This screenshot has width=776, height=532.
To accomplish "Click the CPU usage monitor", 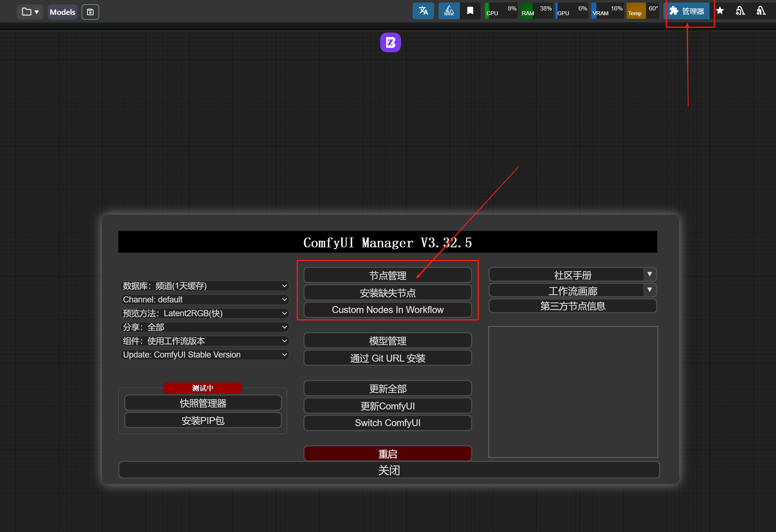I will (501, 11).
